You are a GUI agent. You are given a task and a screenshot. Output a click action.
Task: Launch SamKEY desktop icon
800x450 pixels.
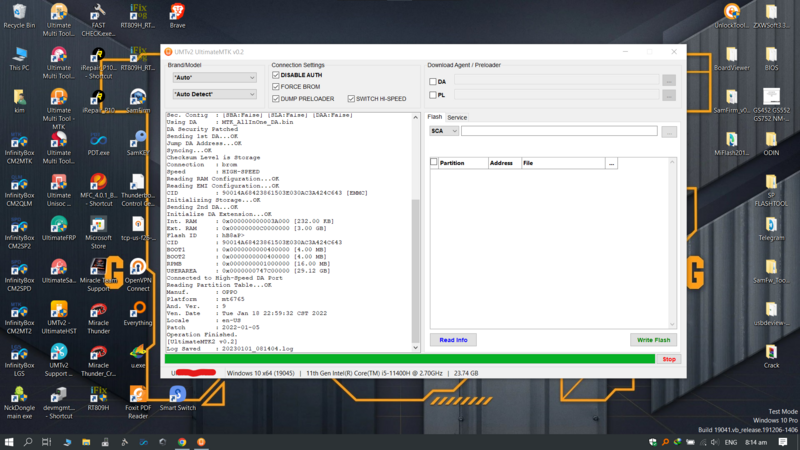138,143
